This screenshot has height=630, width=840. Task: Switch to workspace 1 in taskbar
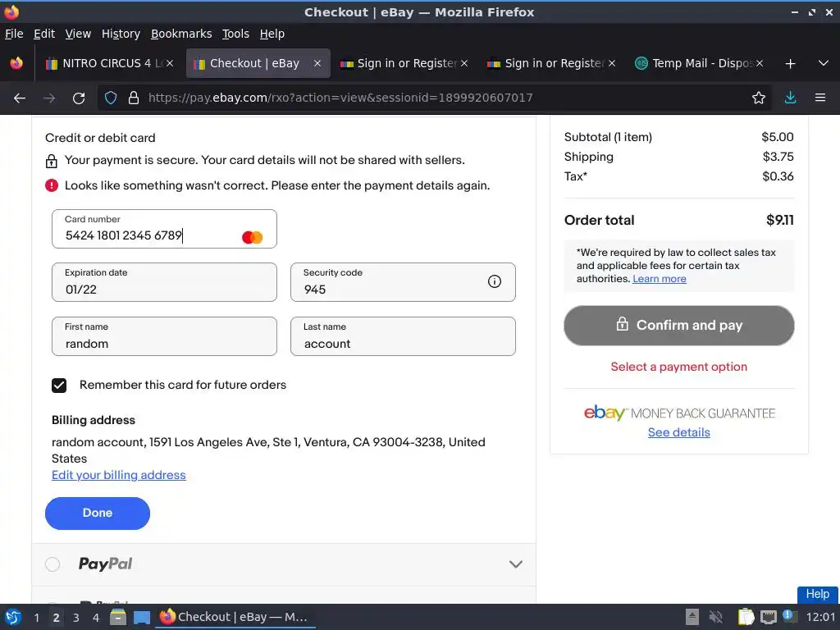tap(36, 618)
